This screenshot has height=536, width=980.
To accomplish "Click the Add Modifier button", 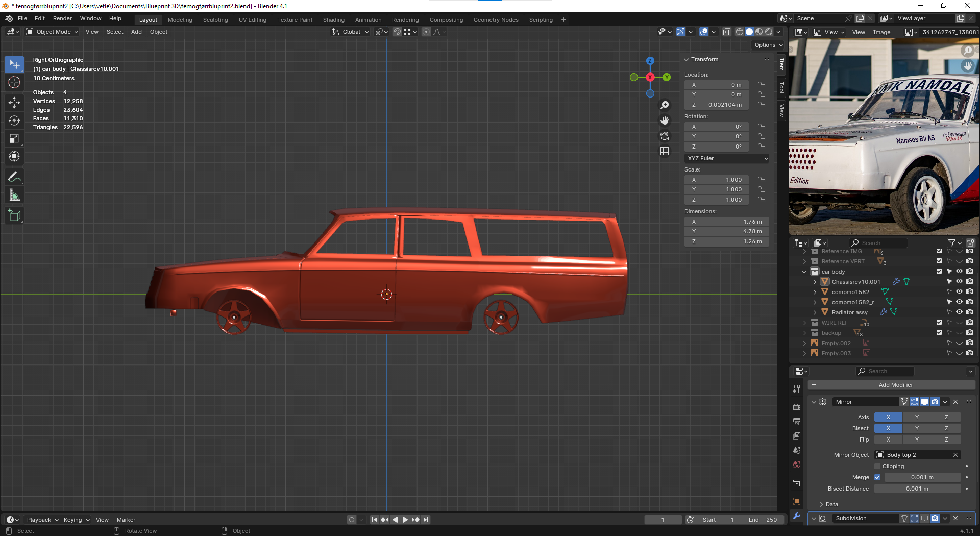I will 895,385.
